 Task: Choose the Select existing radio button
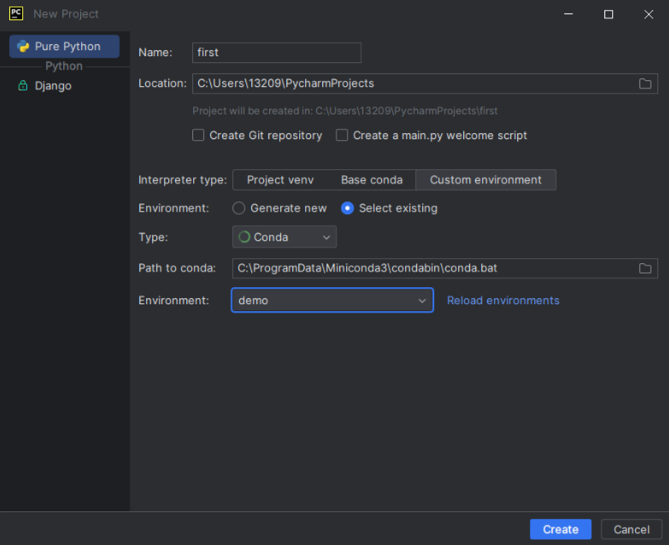coord(347,208)
